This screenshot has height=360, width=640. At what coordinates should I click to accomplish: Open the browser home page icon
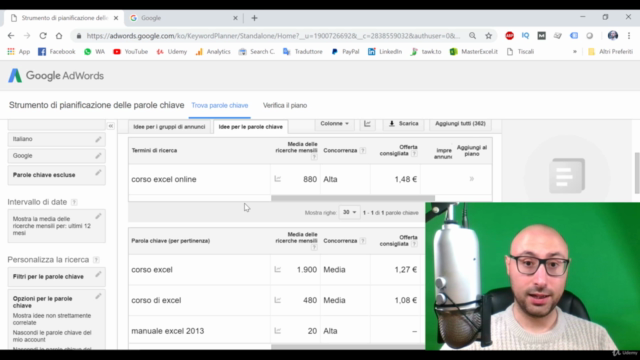59,36
